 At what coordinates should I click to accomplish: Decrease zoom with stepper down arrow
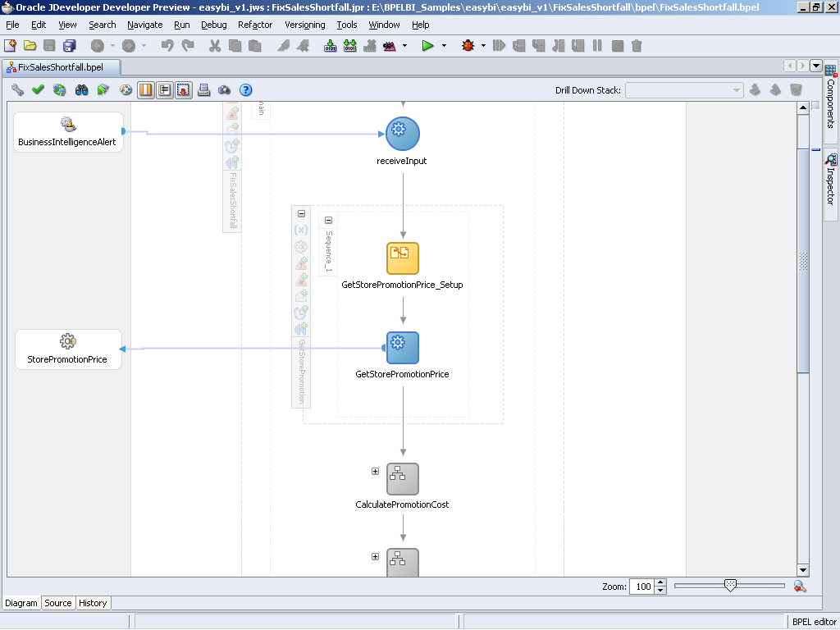pos(661,591)
